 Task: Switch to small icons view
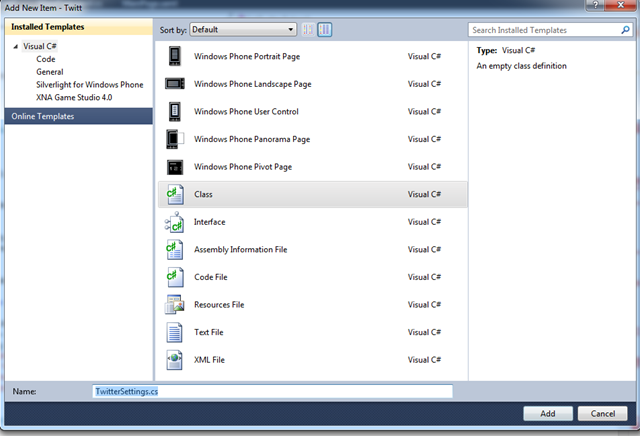click(x=308, y=29)
